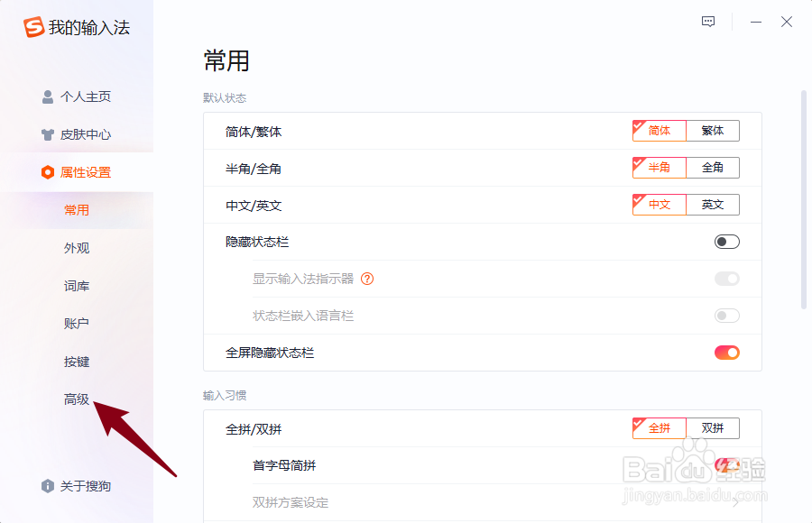Click the feedback message icon
The height and width of the screenshot is (523, 812).
[708, 22]
